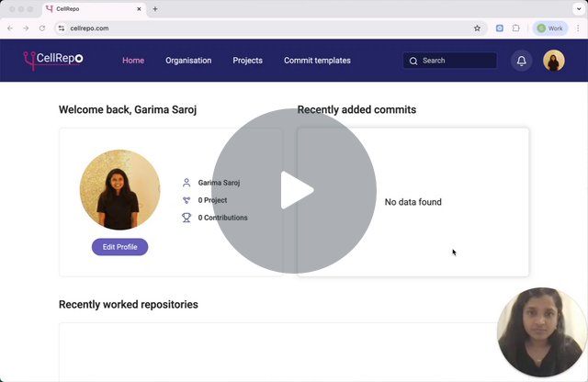
Task: Close the CellRepo browser tab
Action: click(139, 9)
